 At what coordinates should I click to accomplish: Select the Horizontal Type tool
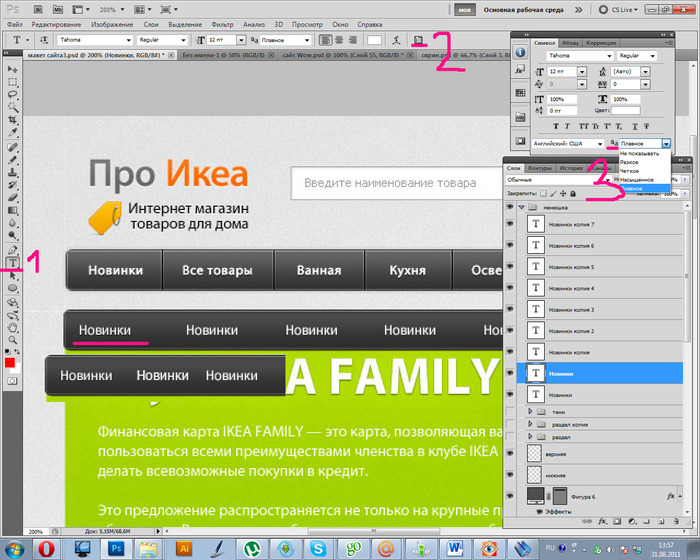click(12, 263)
